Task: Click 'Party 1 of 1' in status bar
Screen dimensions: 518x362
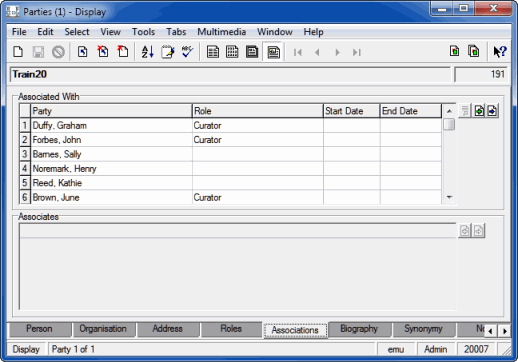Action: point(73,349)
